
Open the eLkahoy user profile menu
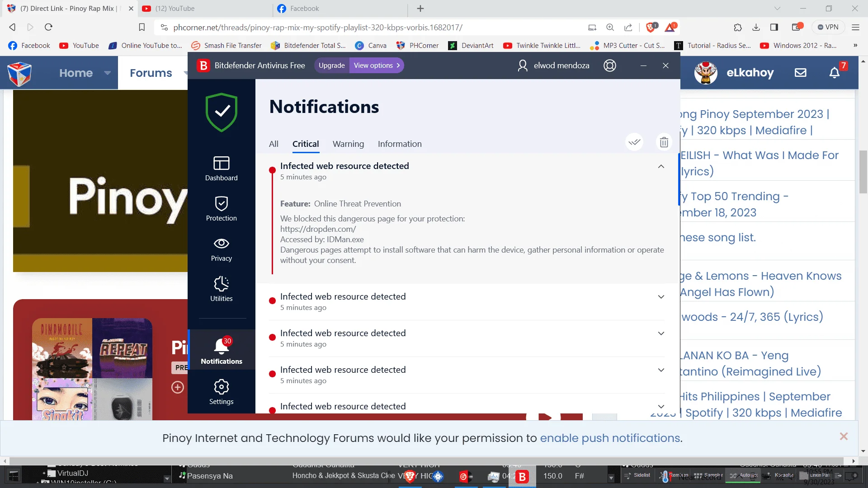point(734,73)
